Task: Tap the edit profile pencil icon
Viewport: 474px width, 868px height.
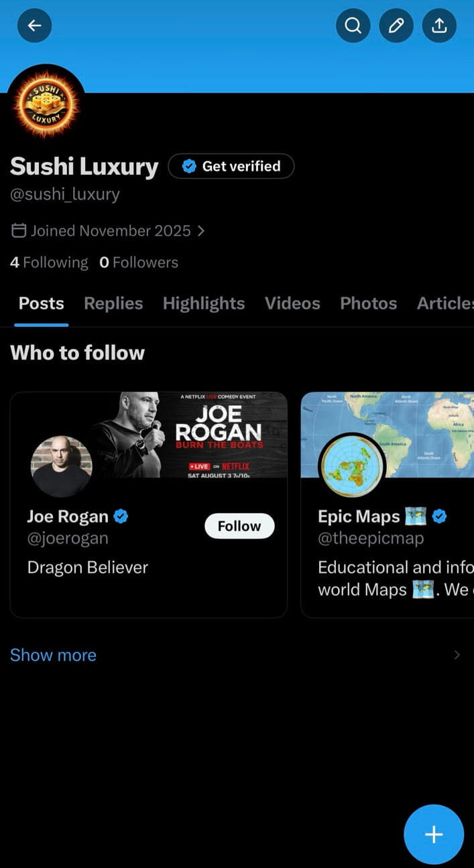Action: click(396, 26)
